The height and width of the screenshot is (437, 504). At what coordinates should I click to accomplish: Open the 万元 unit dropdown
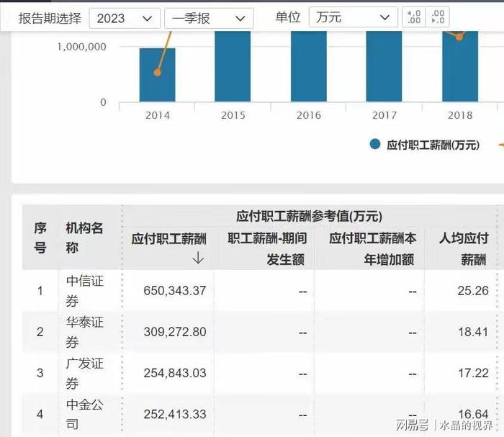tap(354, 17)
